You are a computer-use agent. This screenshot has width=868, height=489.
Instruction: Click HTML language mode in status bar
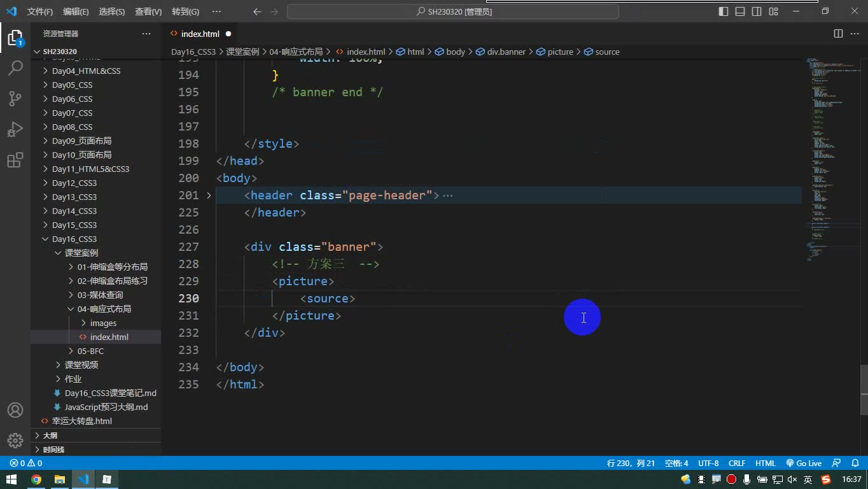[x=766, y=464]
